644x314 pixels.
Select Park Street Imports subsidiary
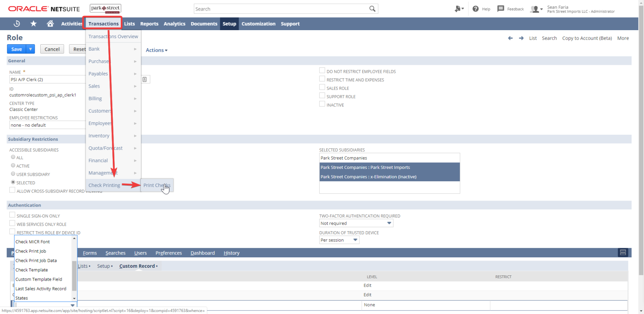pyautogui.click(x=390, y=167)
